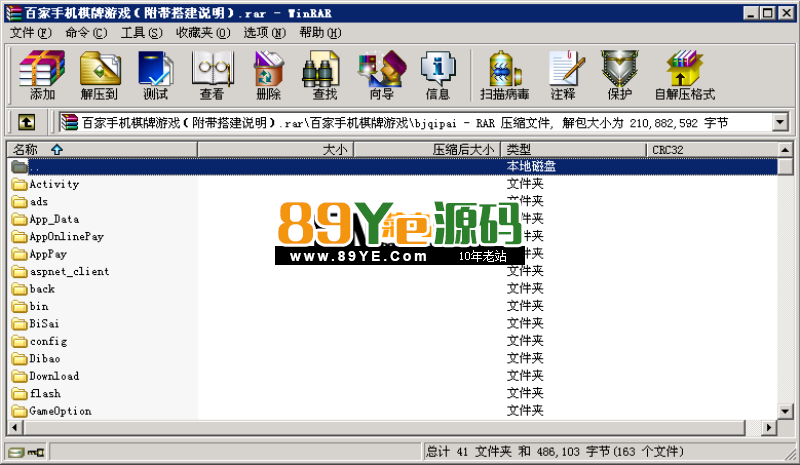Sort by Packed size (压缩后大小) header
The image size is (800, 465).
tap(427, 150)
